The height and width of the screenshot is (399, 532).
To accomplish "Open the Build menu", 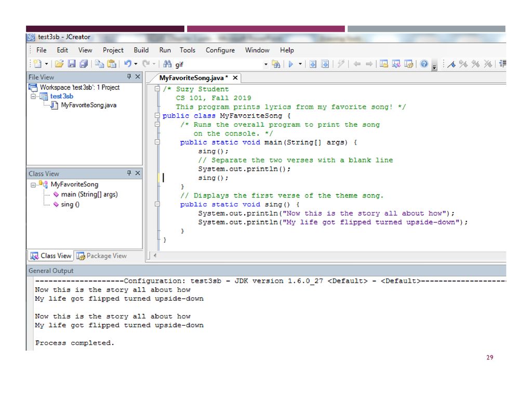I will pos(141,50).
